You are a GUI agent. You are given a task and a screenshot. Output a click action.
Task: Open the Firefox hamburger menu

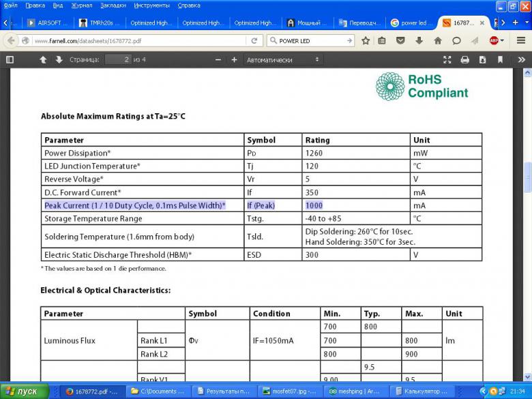[522, 41]
